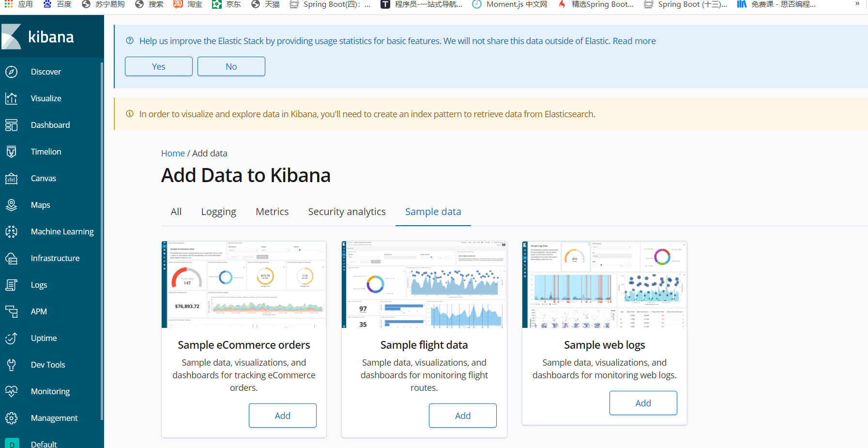Add the Sample web logs data

643,403
